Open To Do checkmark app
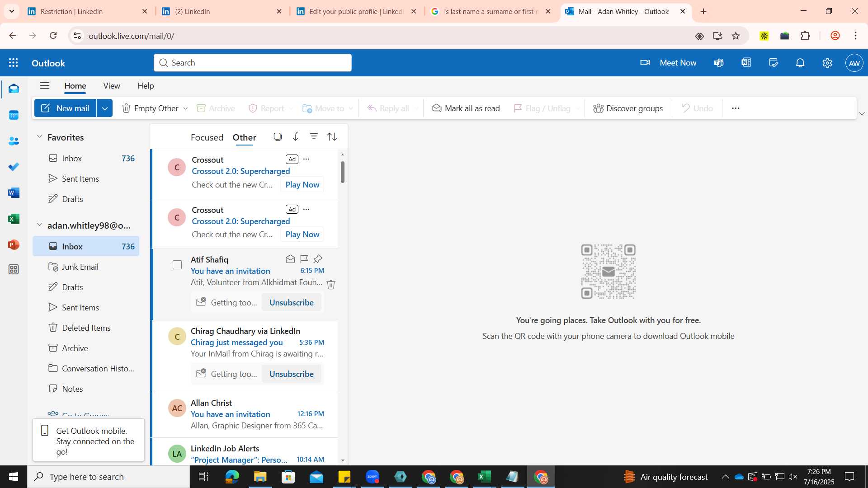868x488 pixels. (x=14, y=167)
